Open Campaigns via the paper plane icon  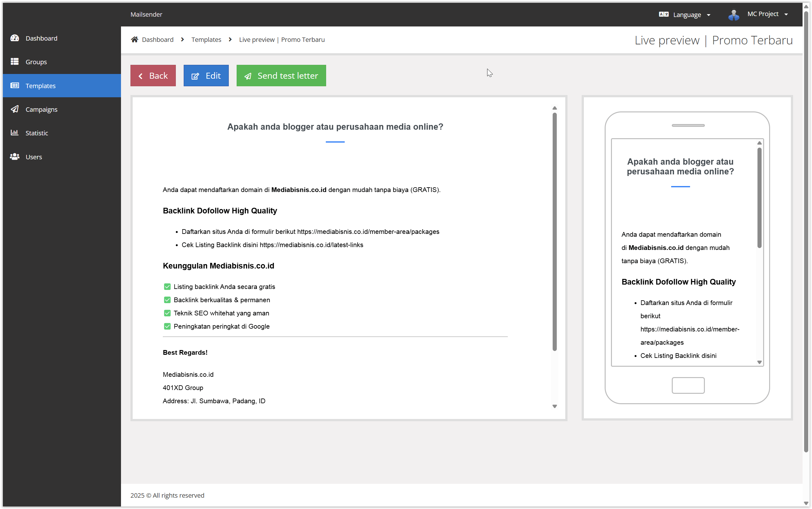click(15, 109)
